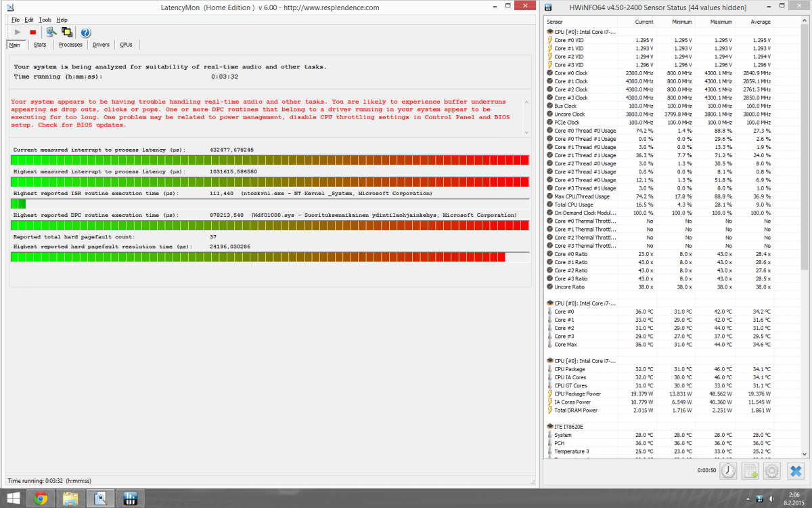Switch to the Drivers tab

(101, 45)
